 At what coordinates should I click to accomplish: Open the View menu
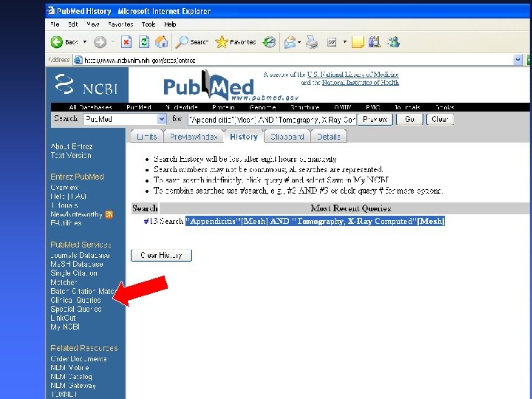click(93, 24)
